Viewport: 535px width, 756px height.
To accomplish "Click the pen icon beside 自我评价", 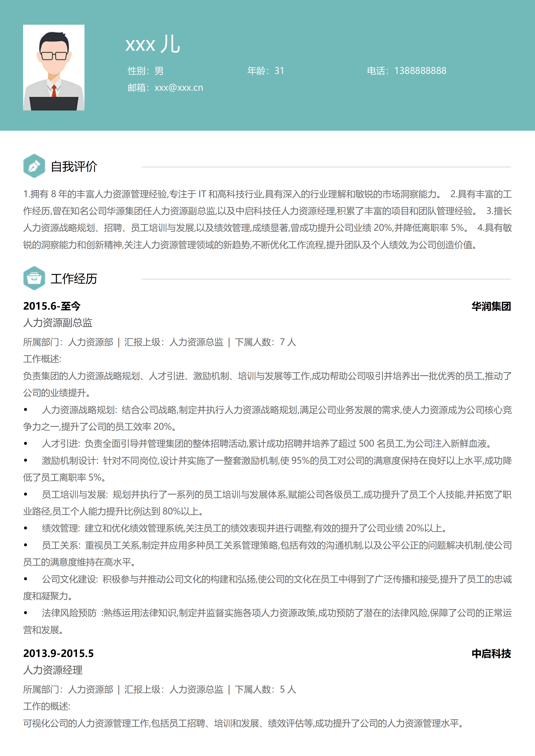I will click(x=34, y=166).
